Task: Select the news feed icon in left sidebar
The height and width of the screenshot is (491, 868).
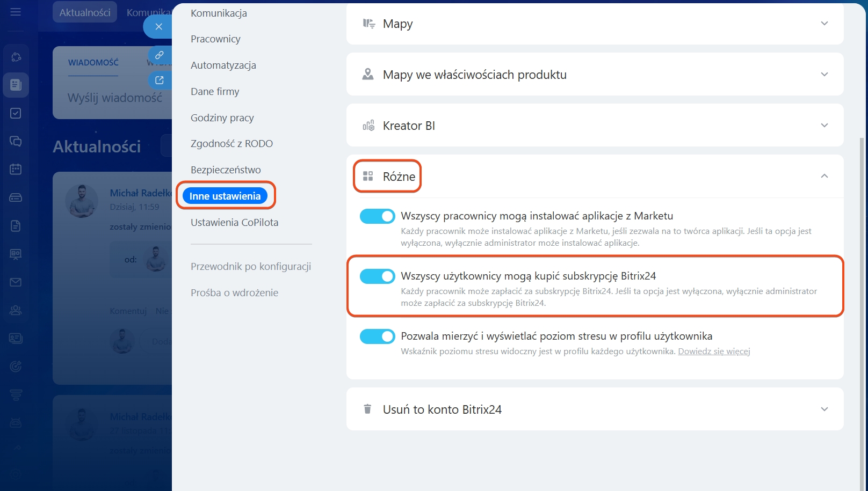Action: [x=16, y=85]
